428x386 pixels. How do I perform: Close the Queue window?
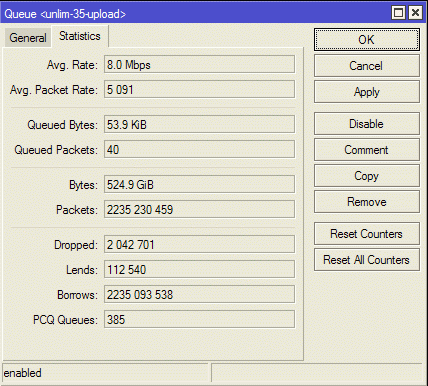415,13
